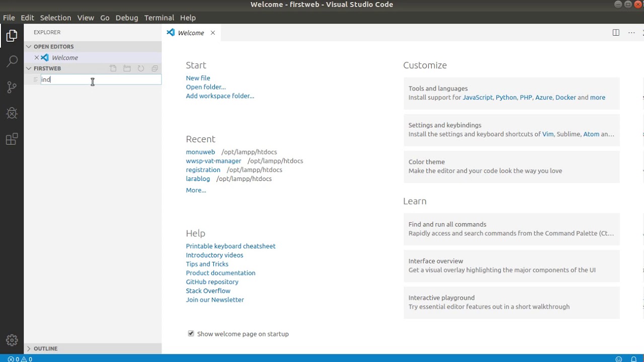Collapse the Open Editors section

pos(29,47)
